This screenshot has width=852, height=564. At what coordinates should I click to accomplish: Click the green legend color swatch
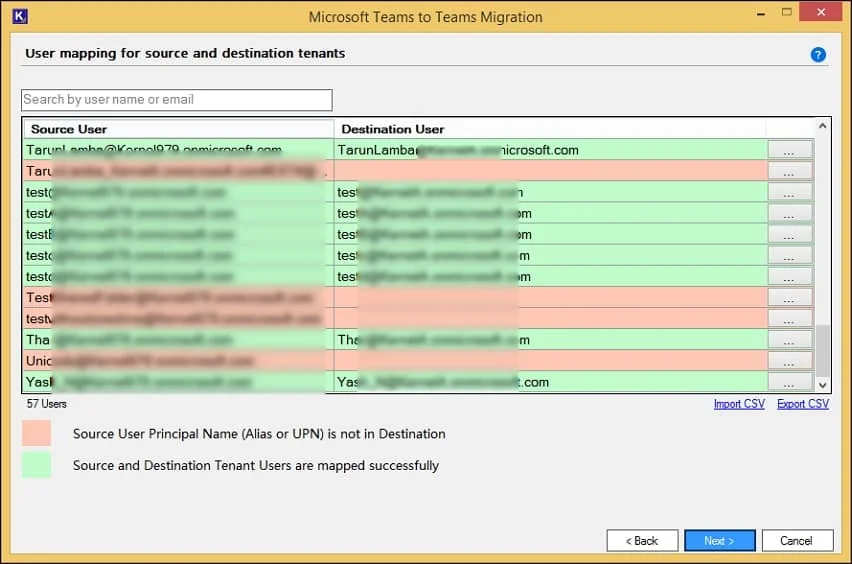36,465
